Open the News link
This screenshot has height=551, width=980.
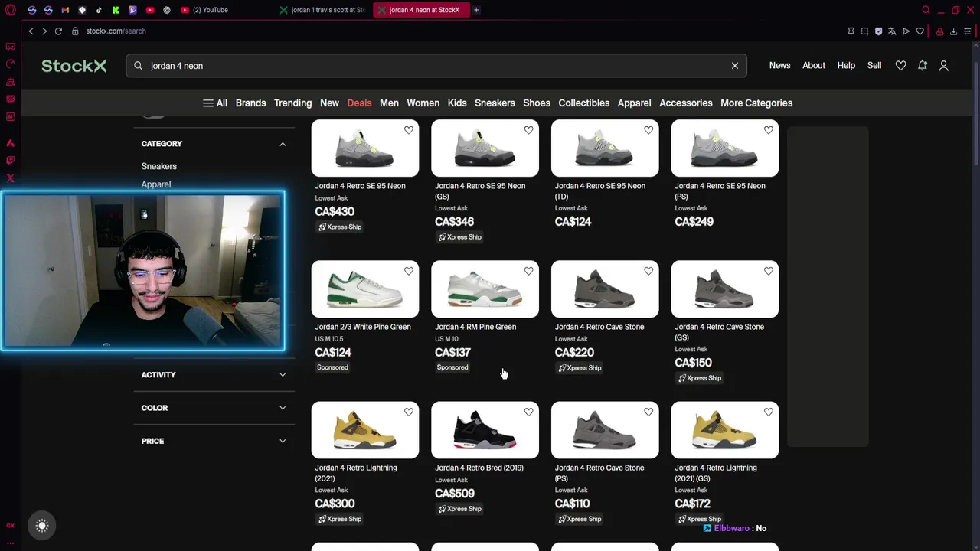(x=779, y=66)
